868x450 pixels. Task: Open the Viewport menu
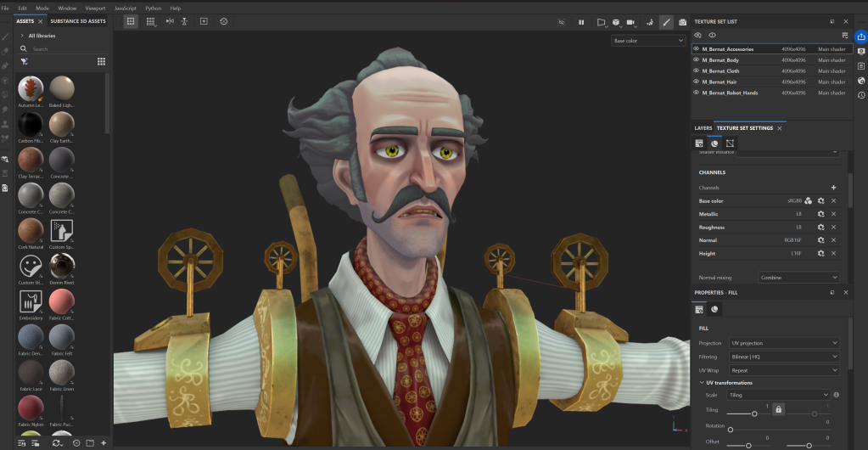(x=94, y=8)
